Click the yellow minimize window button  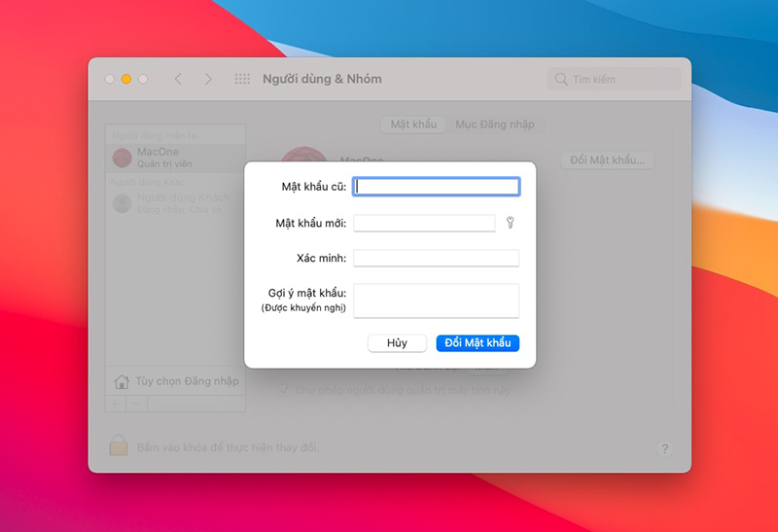pos(126,79)
